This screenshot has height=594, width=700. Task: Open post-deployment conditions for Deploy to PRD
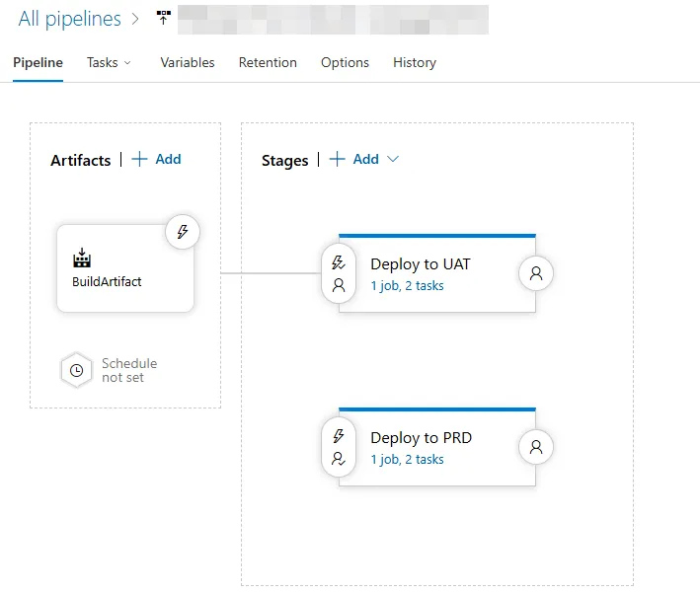coord(536,447)
